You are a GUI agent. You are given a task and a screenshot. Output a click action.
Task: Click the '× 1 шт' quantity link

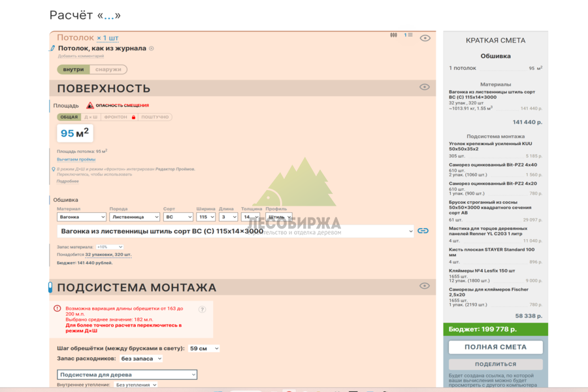108,38
